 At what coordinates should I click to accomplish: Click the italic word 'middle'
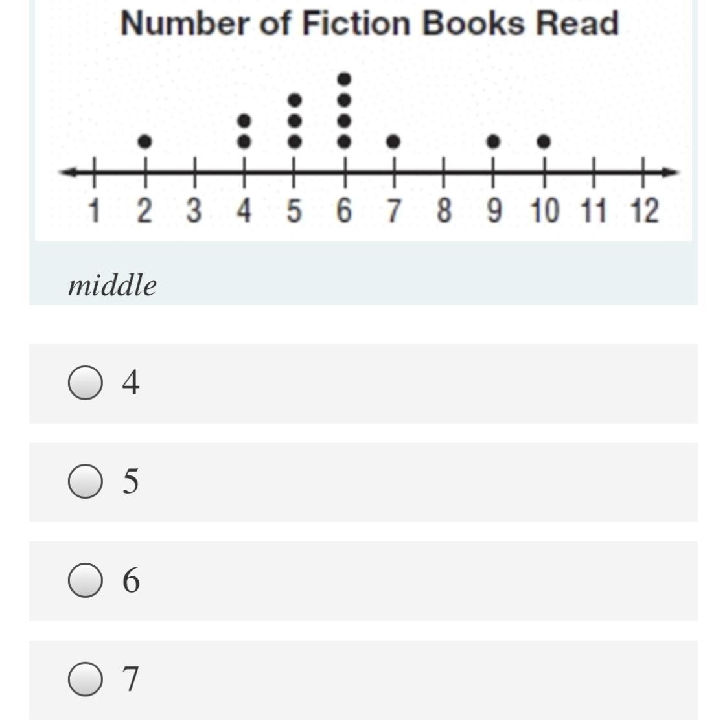(x=112, y=285)
